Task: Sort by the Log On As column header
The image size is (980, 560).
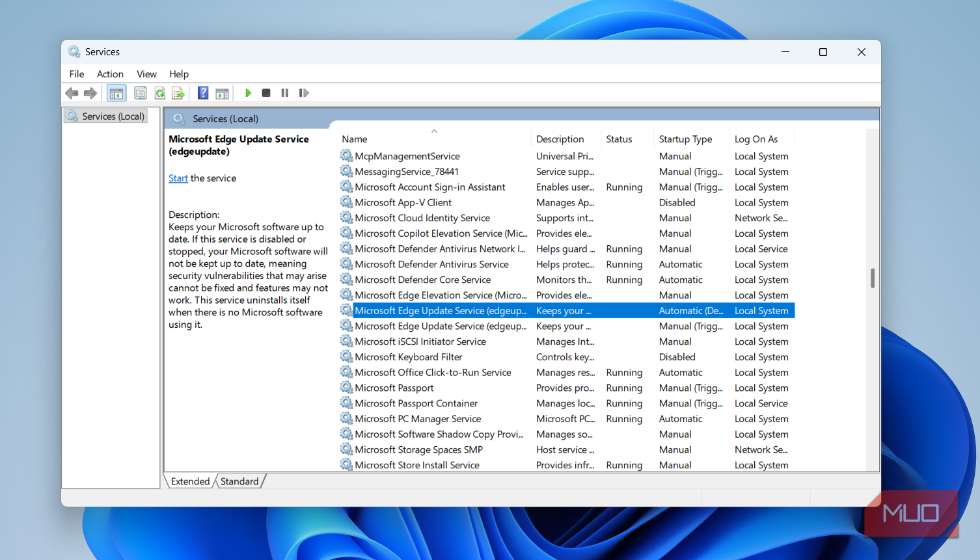Action: click(762, 139)
